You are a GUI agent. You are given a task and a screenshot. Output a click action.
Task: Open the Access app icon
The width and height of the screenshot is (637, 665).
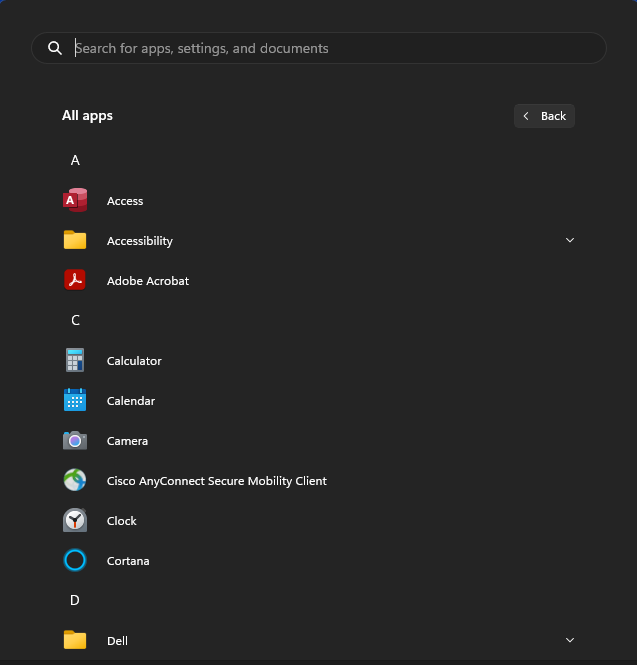click(x=75, y=200)
